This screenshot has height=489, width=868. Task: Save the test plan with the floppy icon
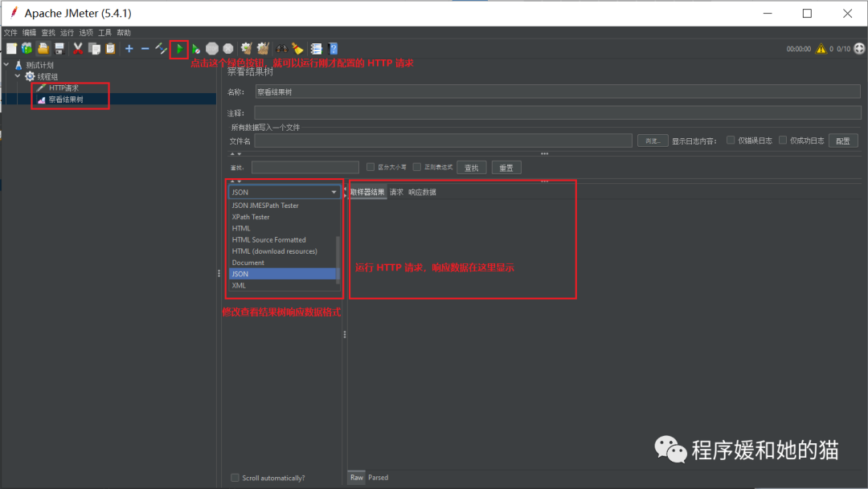pyautogui.click(x=59, y=49)
